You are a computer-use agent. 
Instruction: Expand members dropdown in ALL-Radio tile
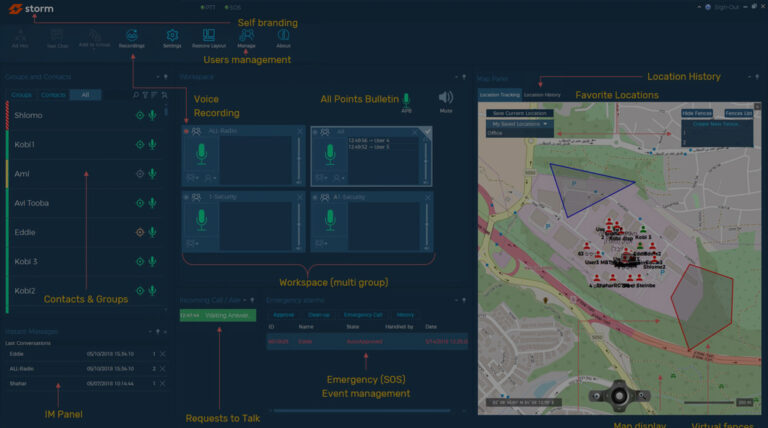(x=211, y=178)
